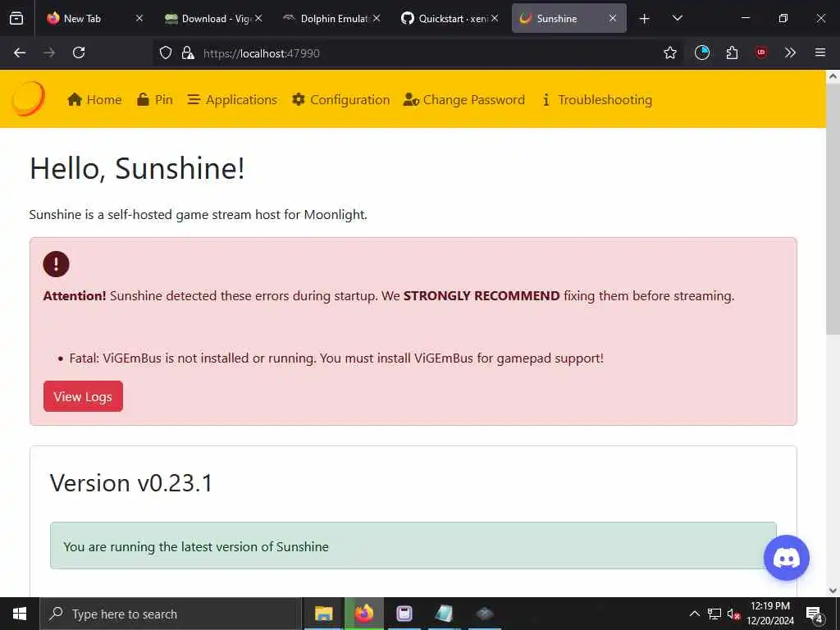Open the Windows Start menu
Image resolution: width=840 pixels, height=630 pixels.
20,614
